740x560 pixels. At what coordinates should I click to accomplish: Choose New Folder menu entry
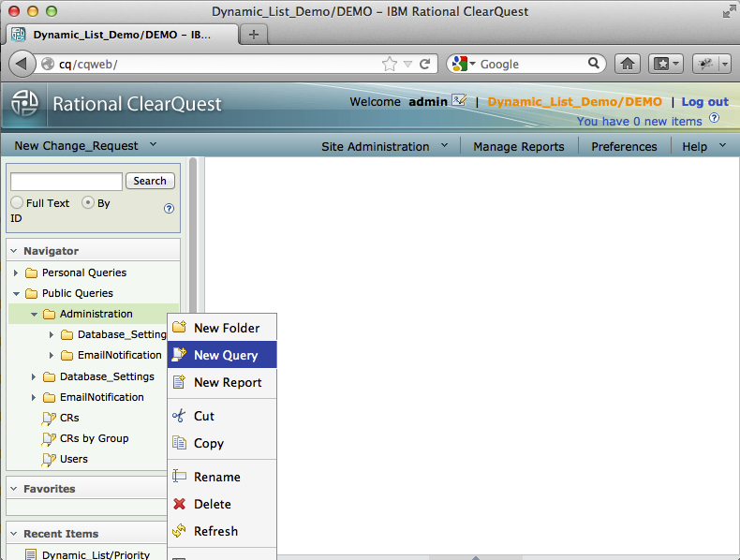222,328
